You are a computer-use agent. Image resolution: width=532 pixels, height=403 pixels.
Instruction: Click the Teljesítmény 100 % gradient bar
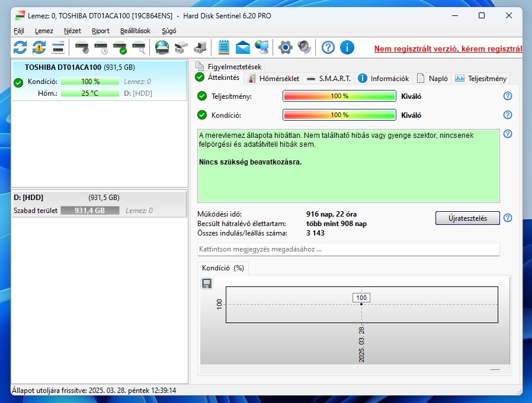[339, 96]
